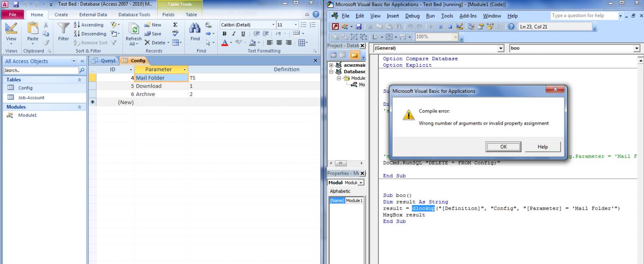
Task: Open All Access Objects pane dropdown
Action: tap(74, 61)
